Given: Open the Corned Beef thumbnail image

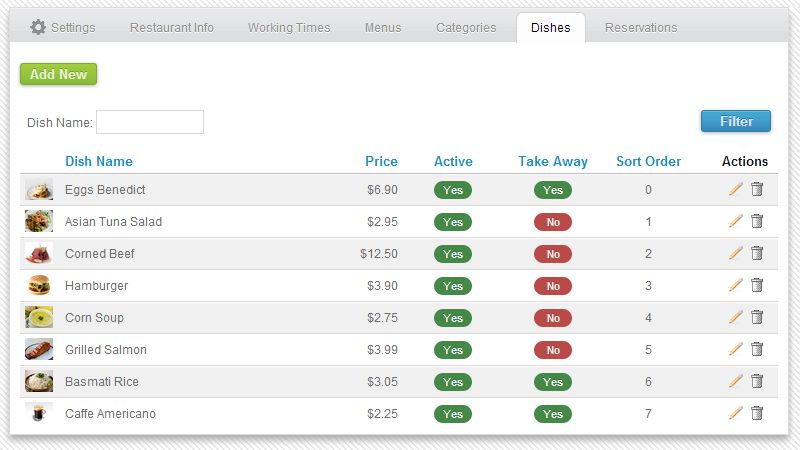Looking at the screenshot, I should pyautogui.click(x=39, y=253).
